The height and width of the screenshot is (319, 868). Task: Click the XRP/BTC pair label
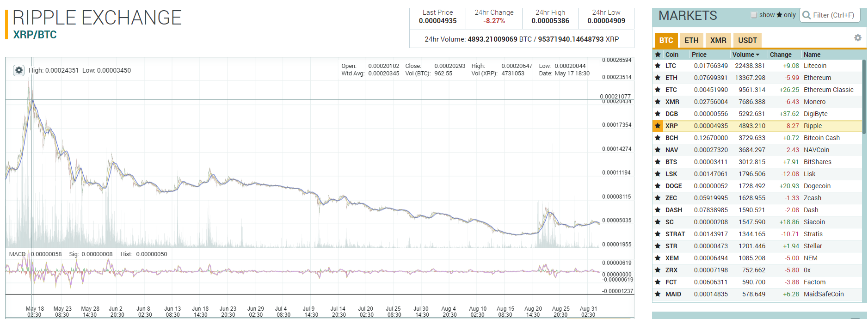click(x=35, y=35)
